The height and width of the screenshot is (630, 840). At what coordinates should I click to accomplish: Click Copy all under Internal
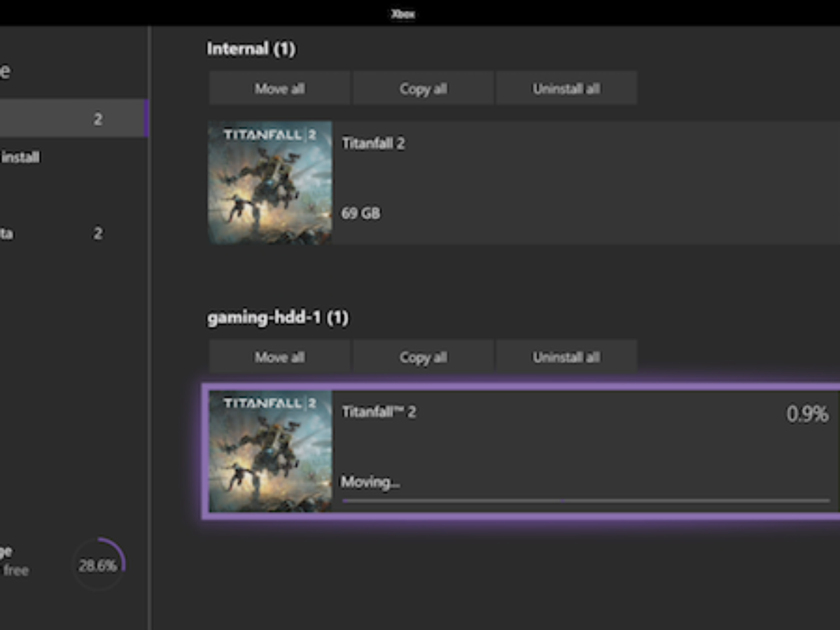[423, 88]
